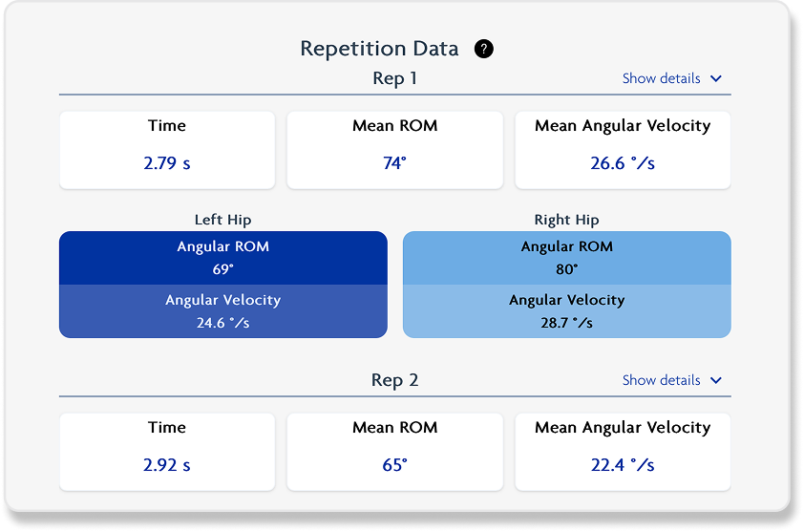
Task: Click Left Hip Angular Velocity block
Action: coord(223,311)
